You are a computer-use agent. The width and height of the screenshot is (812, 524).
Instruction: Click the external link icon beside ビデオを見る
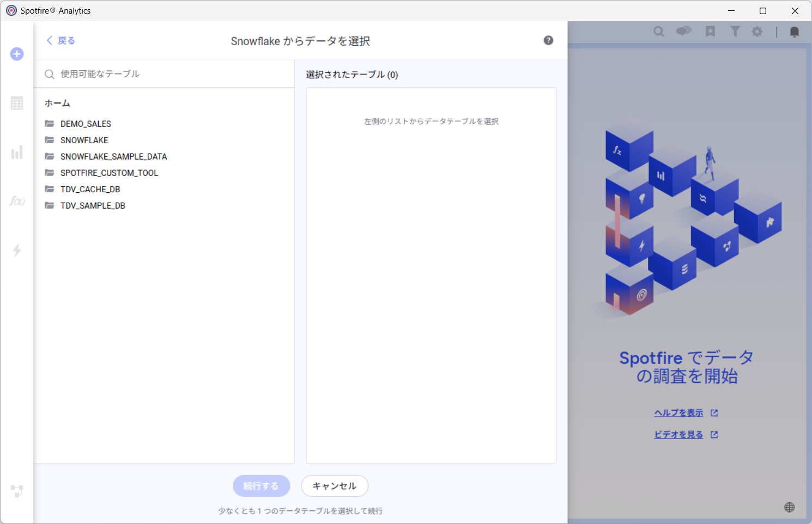(x=714, y=435)
